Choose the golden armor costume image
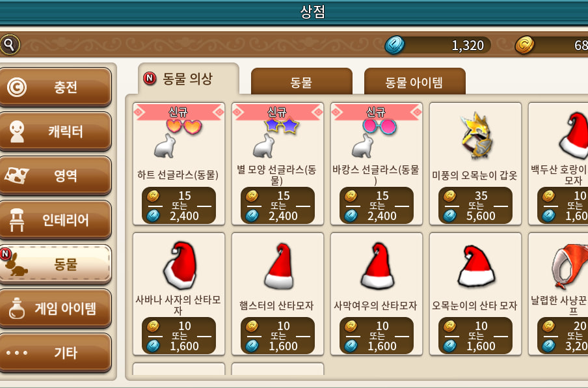Viewport: 588px width, 388px height. pos(476,135)
